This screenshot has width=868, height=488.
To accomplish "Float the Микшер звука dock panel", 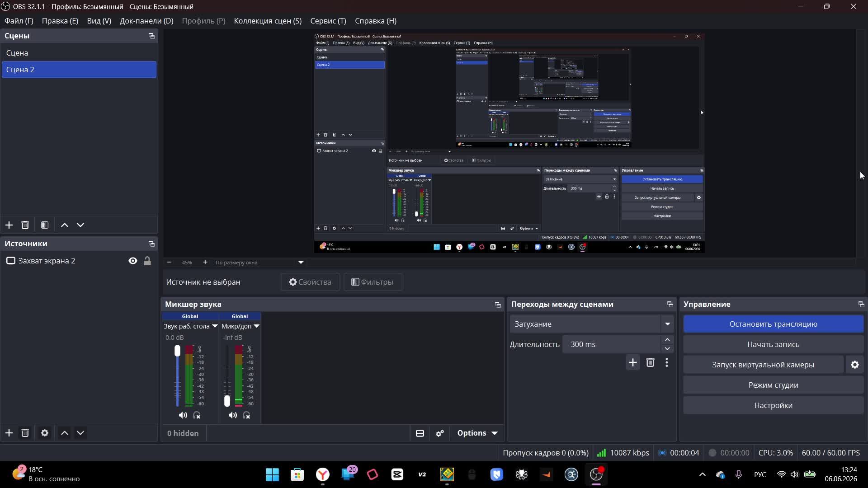I will (x=498, y=305).
